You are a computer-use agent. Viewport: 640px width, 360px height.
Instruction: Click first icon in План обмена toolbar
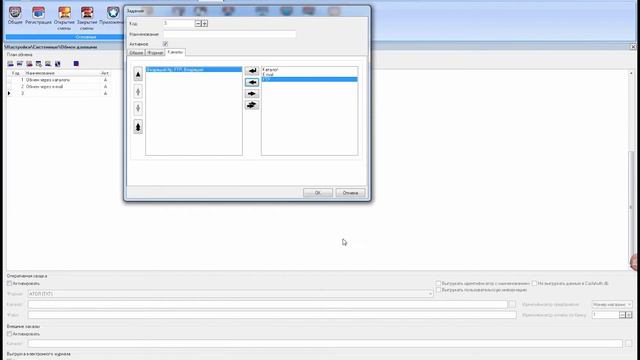point(11,64)
